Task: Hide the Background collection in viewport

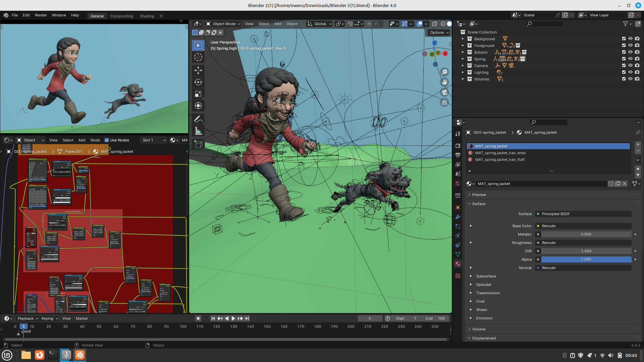Action: [x=631, y=39]
